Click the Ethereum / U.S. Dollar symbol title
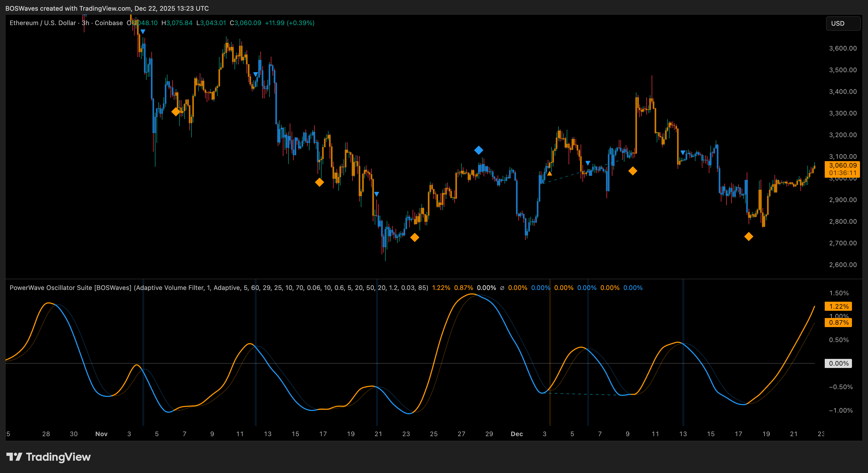This screenshot has width=868, height=473. pos(43,23)
